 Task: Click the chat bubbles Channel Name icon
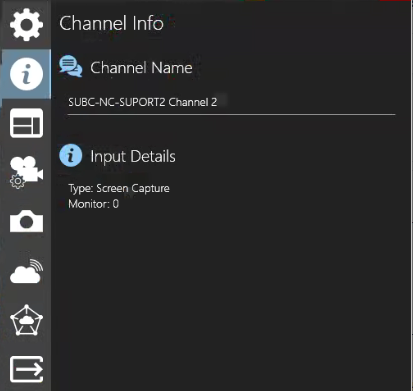click(x=71, y=66)
